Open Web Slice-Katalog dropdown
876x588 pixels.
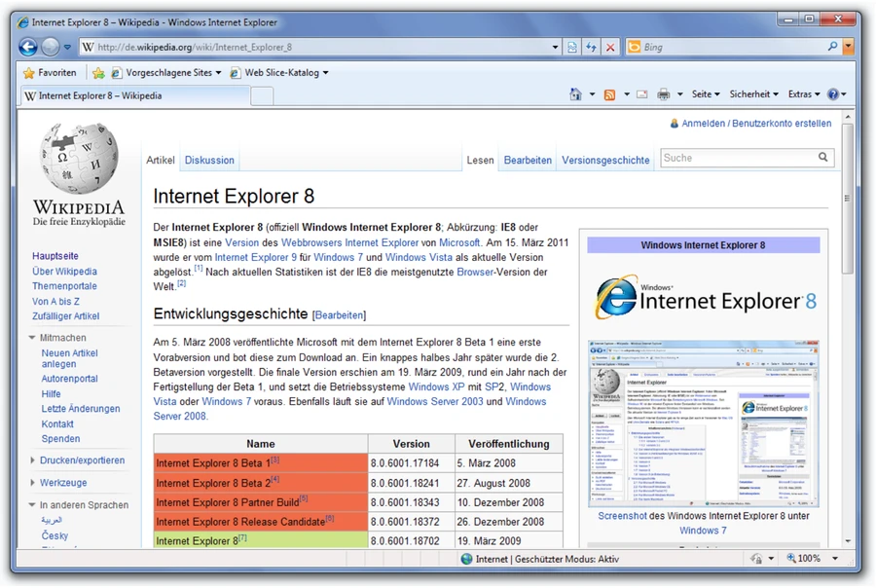[279, 73]
